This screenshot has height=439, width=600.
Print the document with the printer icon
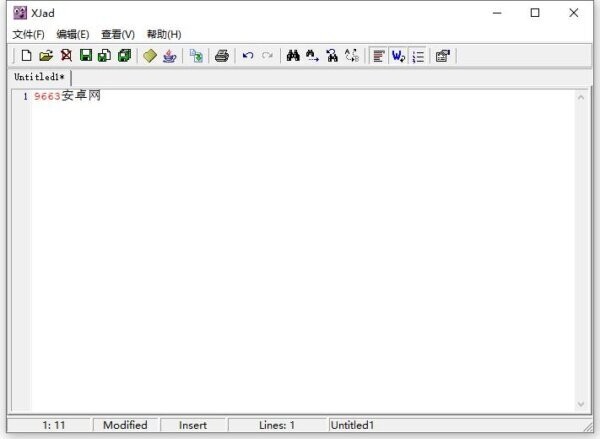222,56
